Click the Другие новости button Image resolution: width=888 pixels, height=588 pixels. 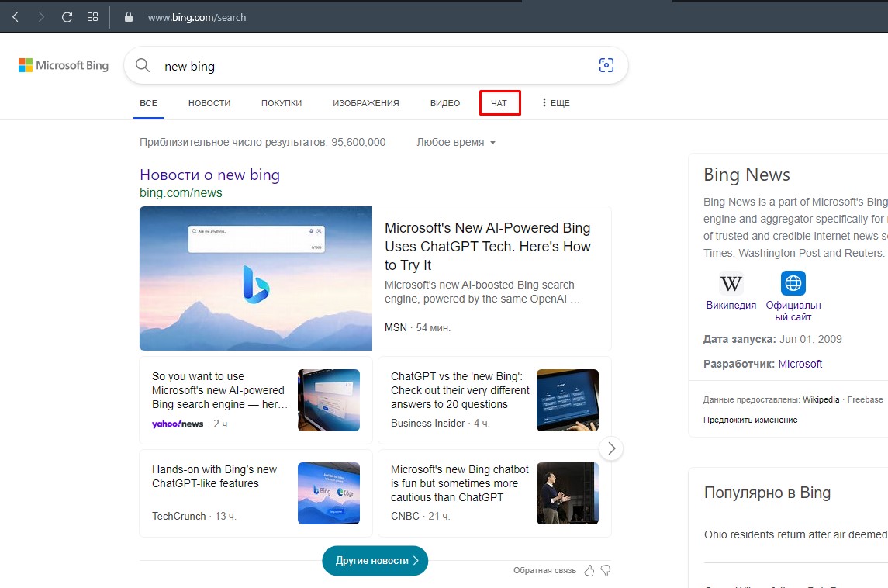coord(375,560)
